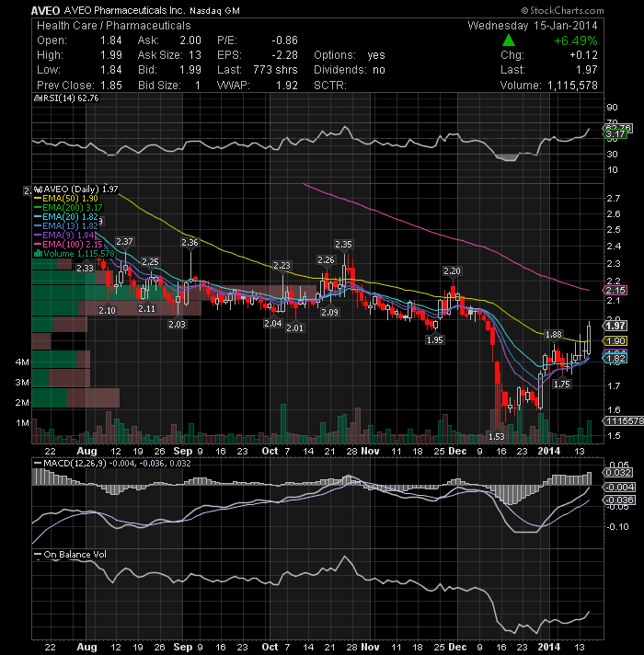This screenshot has height=655, width=644.
Task: Click the 1.97 last price axis tag
Action: [615, 326]
